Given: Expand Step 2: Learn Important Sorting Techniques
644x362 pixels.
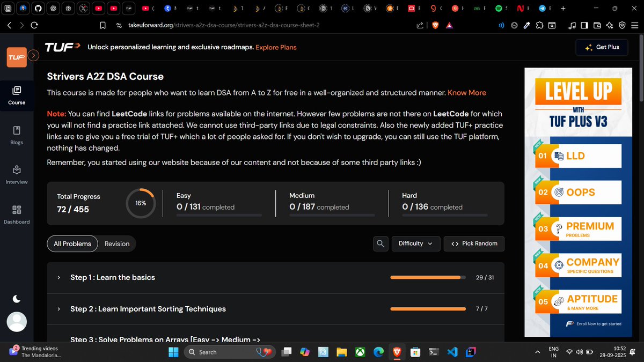Looking at the screenshot, I should point(276,309).
